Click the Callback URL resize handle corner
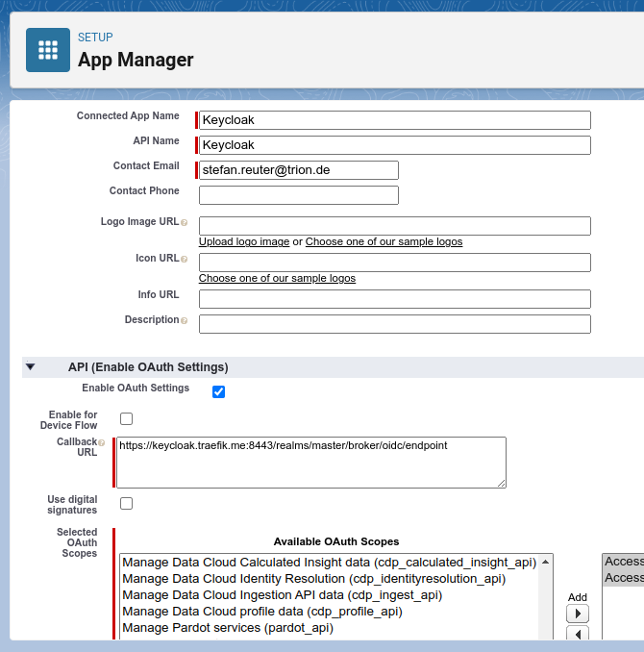 (502, 483)
